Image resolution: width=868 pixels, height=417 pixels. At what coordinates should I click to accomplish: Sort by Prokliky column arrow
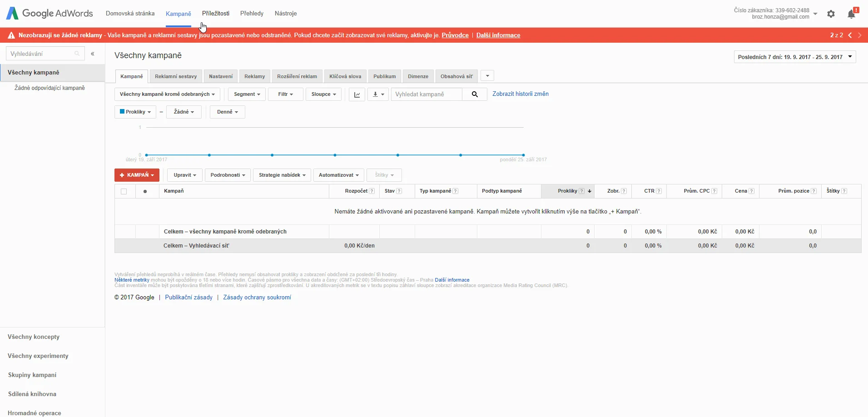[x=590, y=191]
